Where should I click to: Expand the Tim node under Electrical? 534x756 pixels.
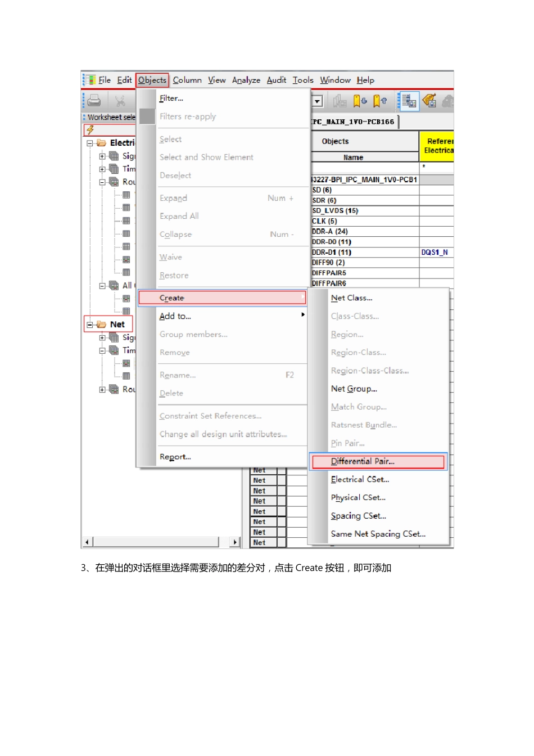click(102, 169)
